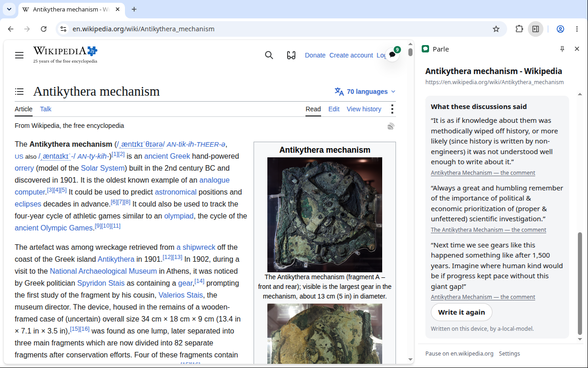Switch to the Talk tab
The image size is (588, 368).
(45, 109)
